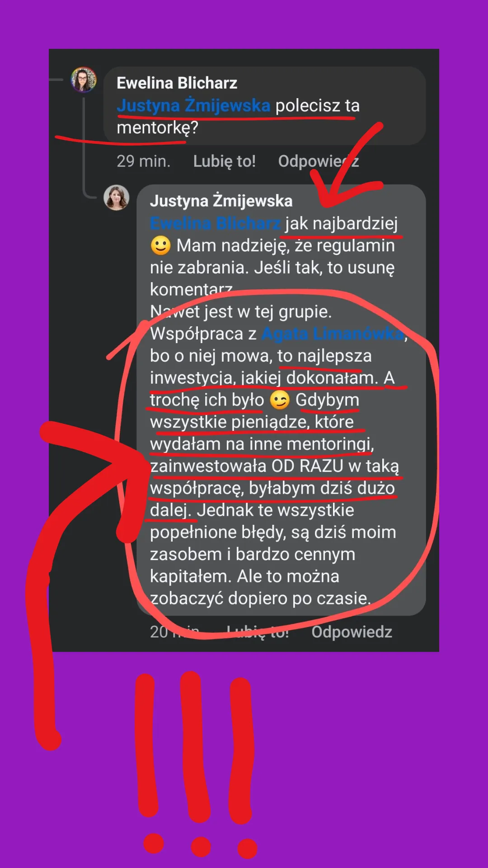The height and width of the screenshot is (868, 488).
Task: Like Justyna's reply with Lubię to!
Action: pyautogui.click(x=258, y=632)
